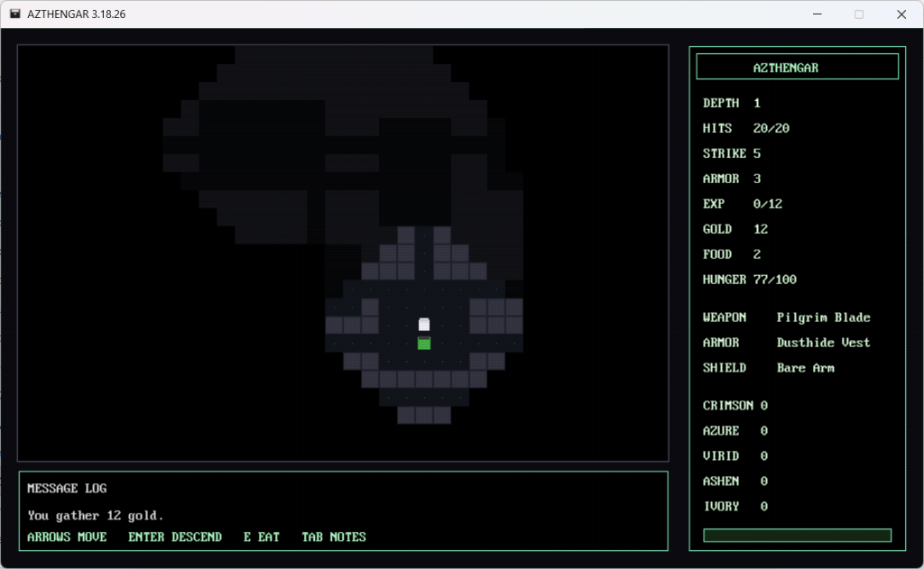Viewport: 924px width, 569px height.
Task: Click the "You gather 12 gold." message
Action: [96, 516]
